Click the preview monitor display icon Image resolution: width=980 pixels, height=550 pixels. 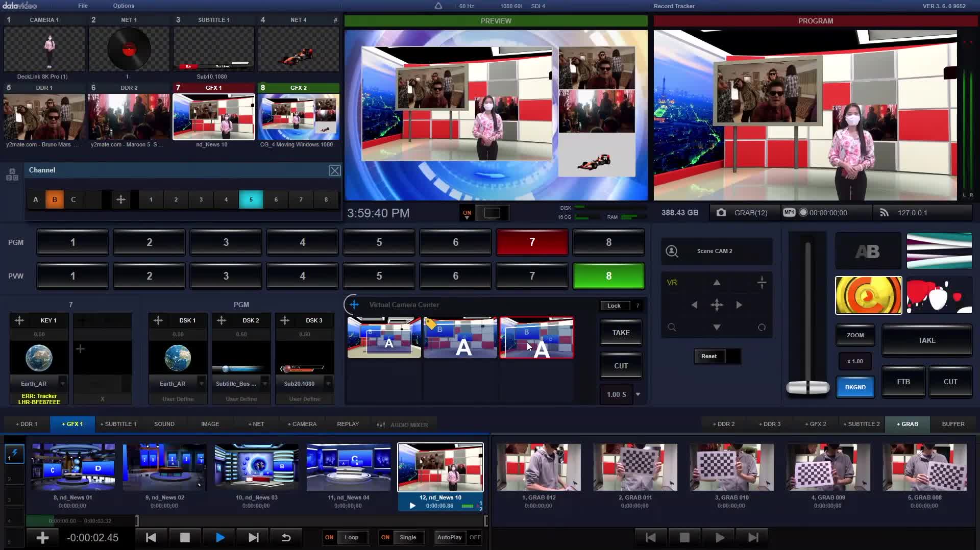coord(492,213)
